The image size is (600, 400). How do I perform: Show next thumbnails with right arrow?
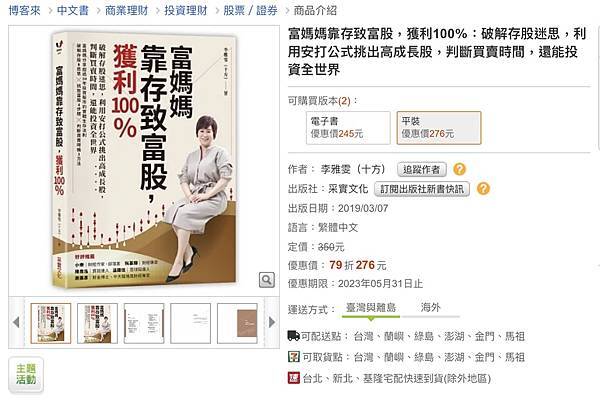click(272, 322)
